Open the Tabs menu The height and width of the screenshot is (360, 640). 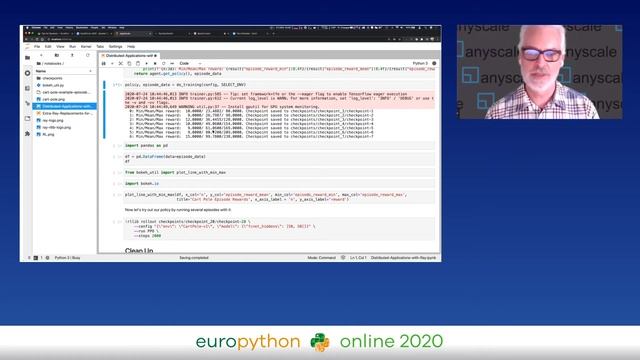pyautogui.click(x=100, y=47)
